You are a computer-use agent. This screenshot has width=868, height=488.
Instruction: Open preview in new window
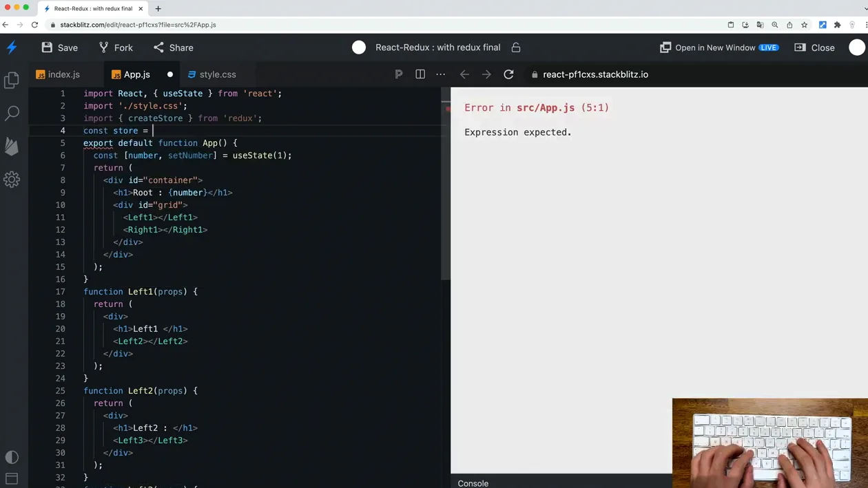coord(719,47)
